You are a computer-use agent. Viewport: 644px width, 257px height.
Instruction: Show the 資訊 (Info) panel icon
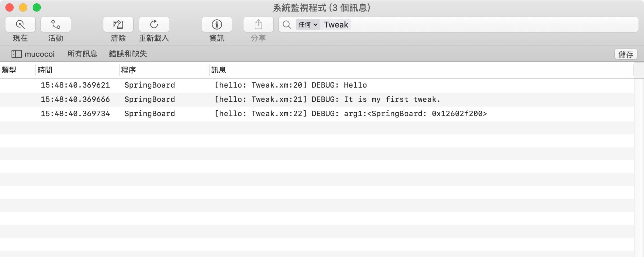(217, 24)
